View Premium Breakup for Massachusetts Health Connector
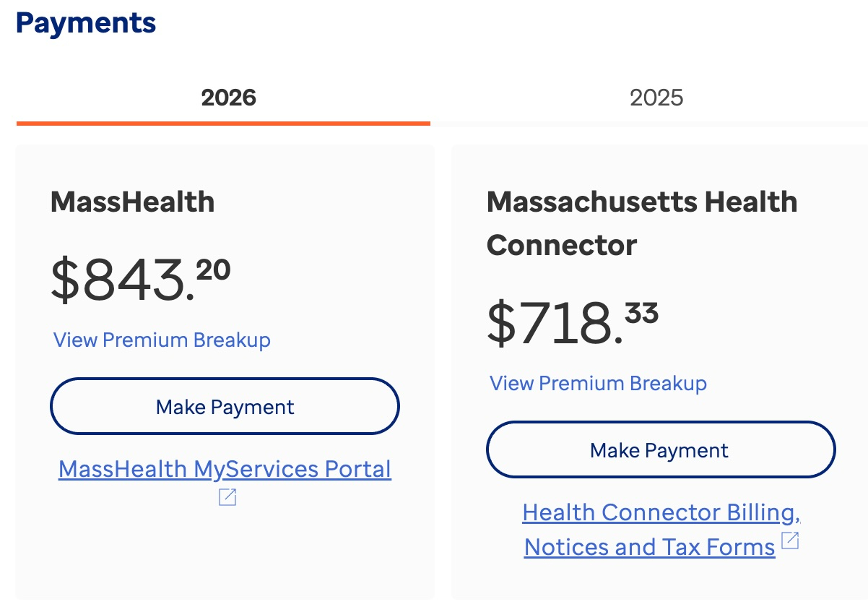Viewport: 868px width, 607px height. [598, 383]
